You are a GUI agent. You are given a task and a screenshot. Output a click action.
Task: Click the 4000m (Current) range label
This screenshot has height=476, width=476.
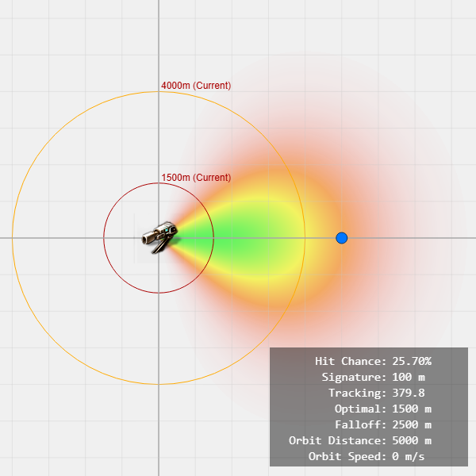(x=196, y=86)
